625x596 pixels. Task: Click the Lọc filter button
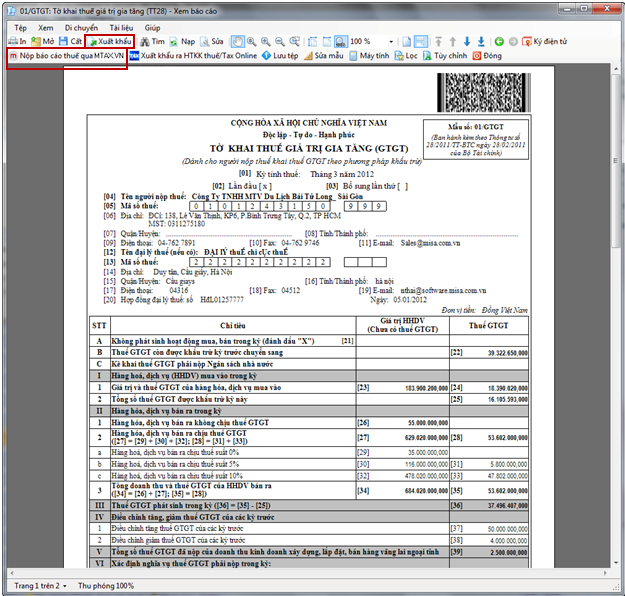pyautogui.click(x=406, y=56)
